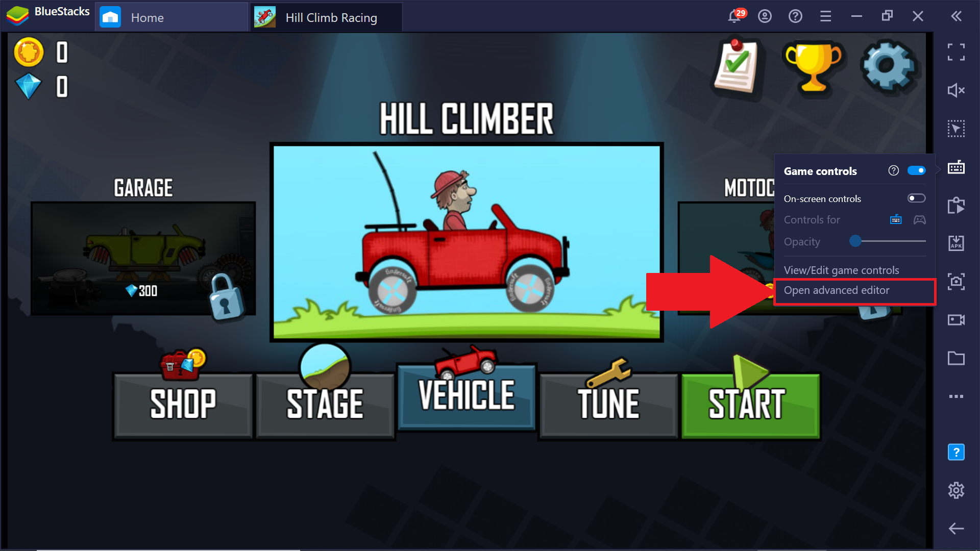Viewport: 980px width, 551px height.
Task: Click the checklist missions icon
Action: tap(736, 65)
